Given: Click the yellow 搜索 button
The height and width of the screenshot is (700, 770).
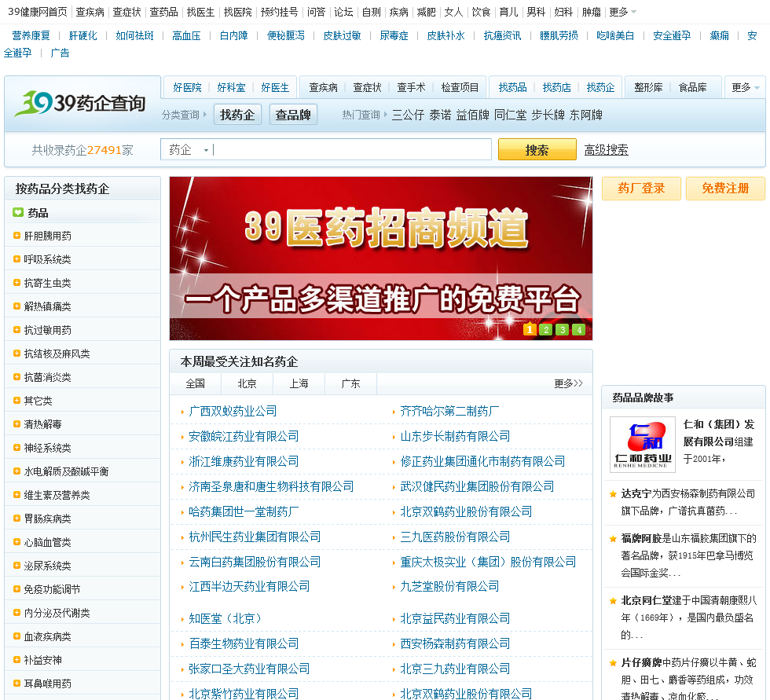Looking at the screenshot, I should (x=537, y=149).
